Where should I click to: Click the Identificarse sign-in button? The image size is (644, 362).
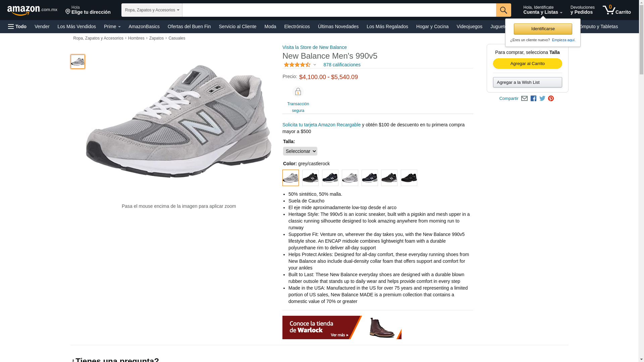(543, 29)
